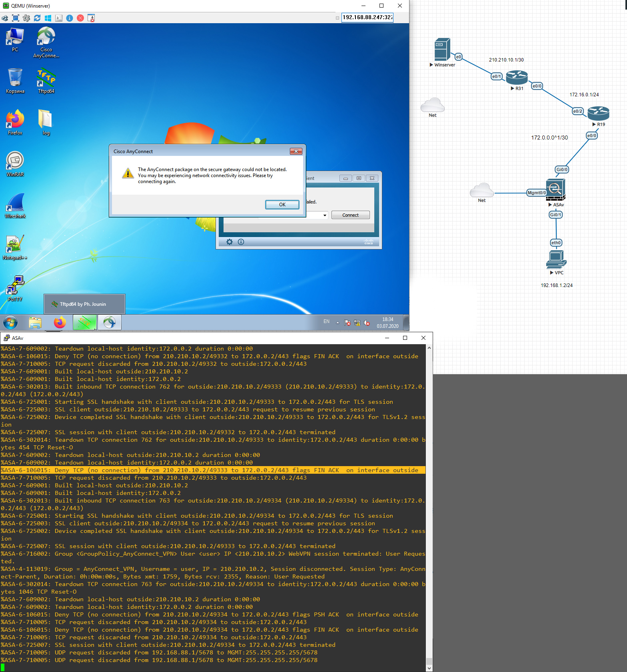Disconnect the session using the red X toolbar icon
This screenshot has height=672, width=627.
(x=80, y=18)
